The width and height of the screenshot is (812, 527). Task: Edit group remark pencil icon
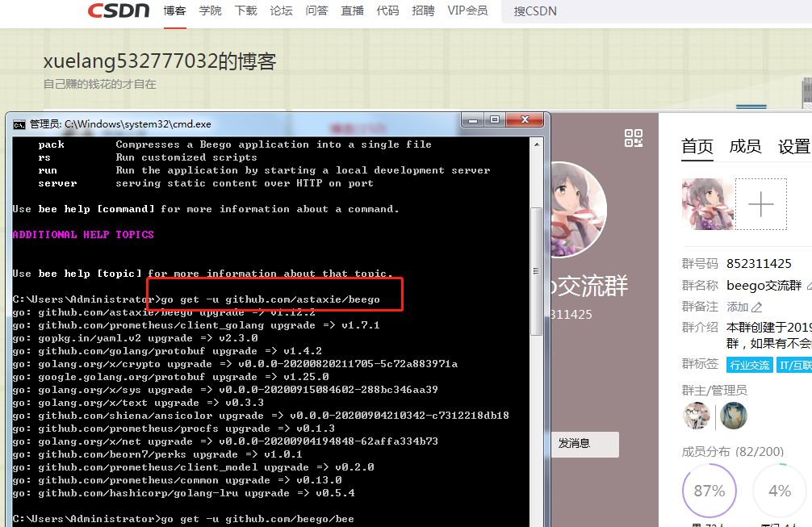[x=756, y=307]
